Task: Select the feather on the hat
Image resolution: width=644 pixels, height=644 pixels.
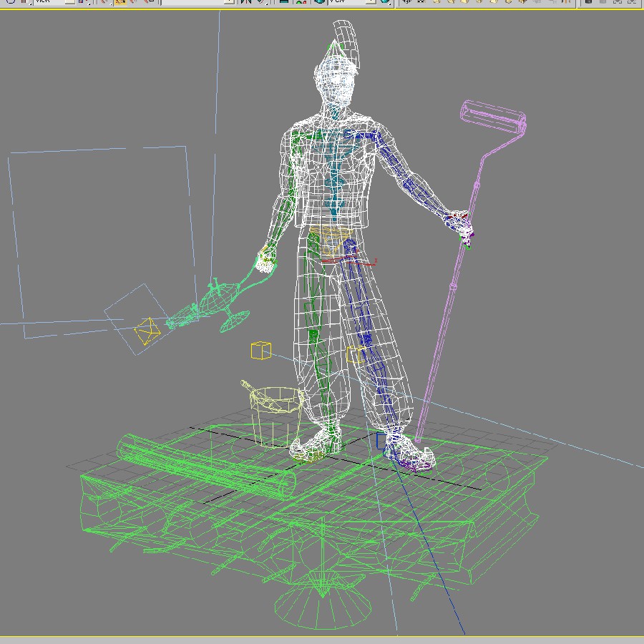Action: pyautogui.click(x=347, y=43)
